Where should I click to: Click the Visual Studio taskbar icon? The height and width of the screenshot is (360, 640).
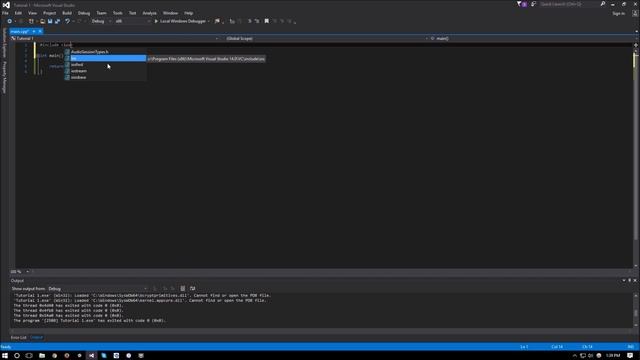91,356
